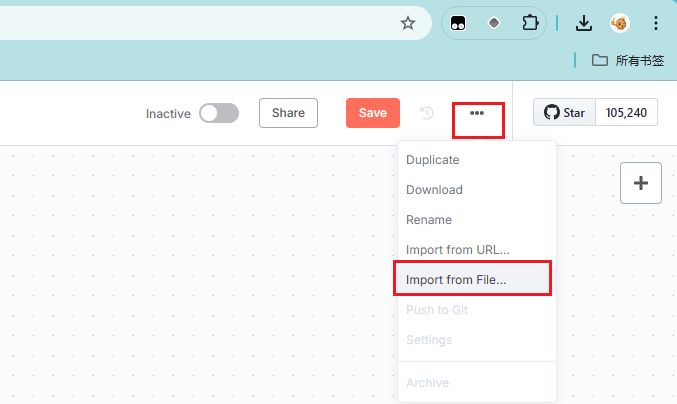Open Chrome downloads arrow icon
This screenshot has height=404, width=677.
click(x=585, y=23)
